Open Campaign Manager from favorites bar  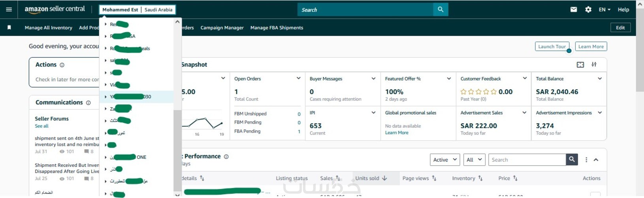(222, 28)
